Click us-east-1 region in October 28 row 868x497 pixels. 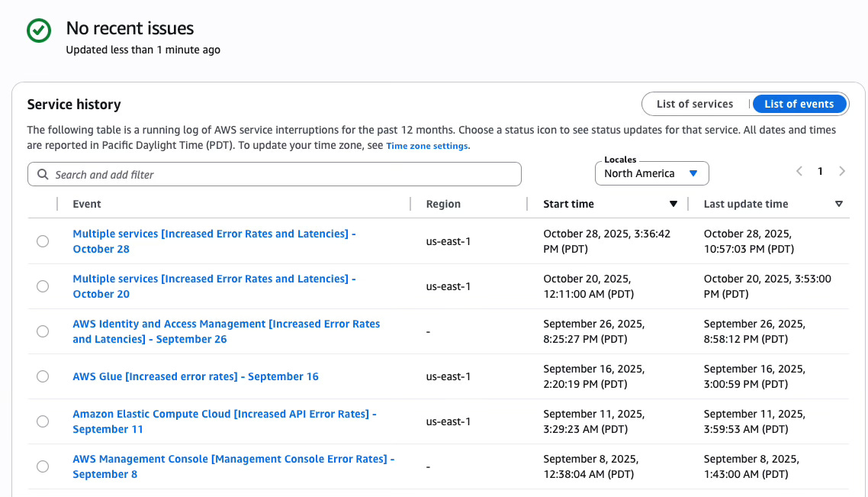(448, 241)
